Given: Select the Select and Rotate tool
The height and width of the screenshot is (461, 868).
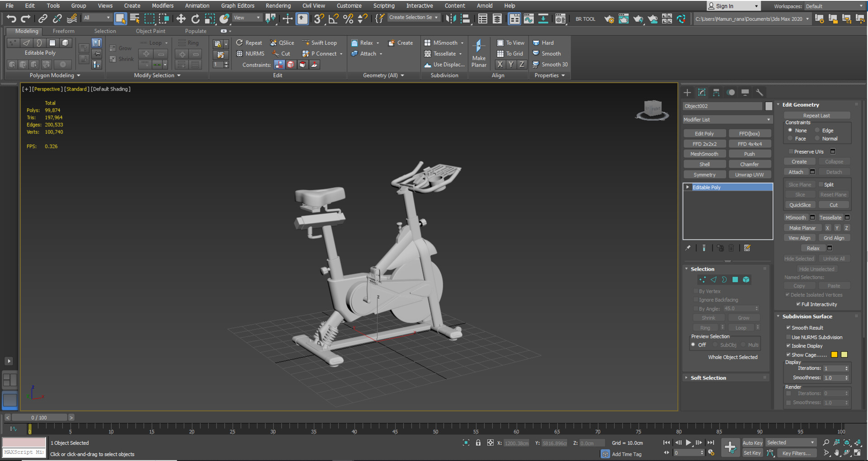Looking at the screenshot, I should point(195,19).
